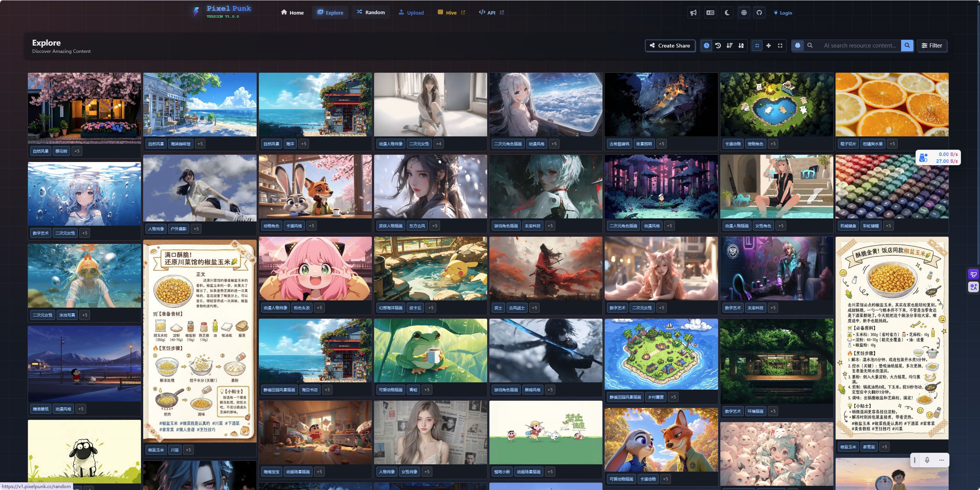Toggle dark mode with the moon icon
Viewport: 980px width, 490px height.
(727, 13)
